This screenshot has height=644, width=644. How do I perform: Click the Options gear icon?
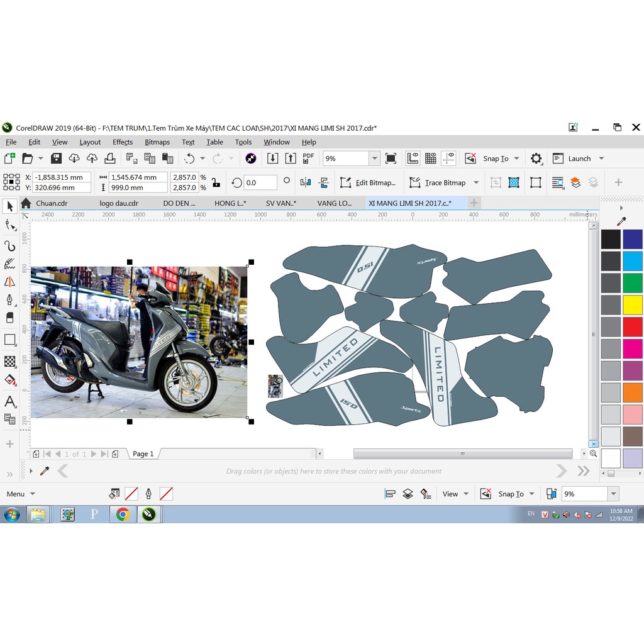[536, 158]
